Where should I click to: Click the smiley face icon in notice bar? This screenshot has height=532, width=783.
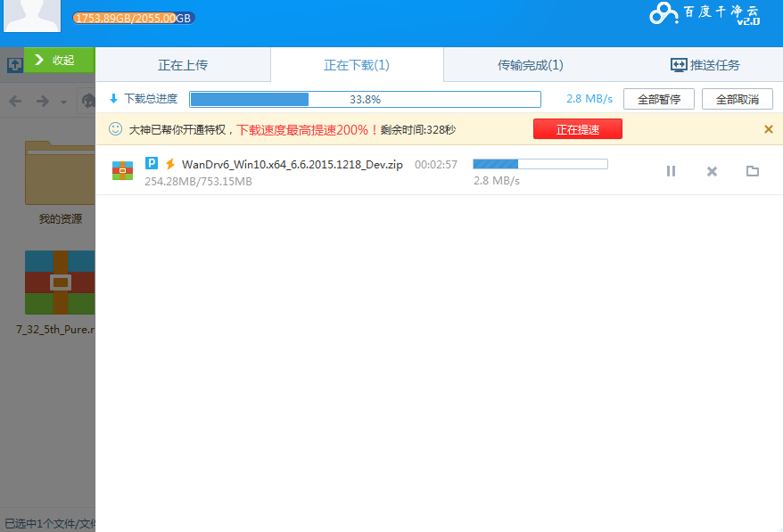pyautogui.click(x=115, y=128)
